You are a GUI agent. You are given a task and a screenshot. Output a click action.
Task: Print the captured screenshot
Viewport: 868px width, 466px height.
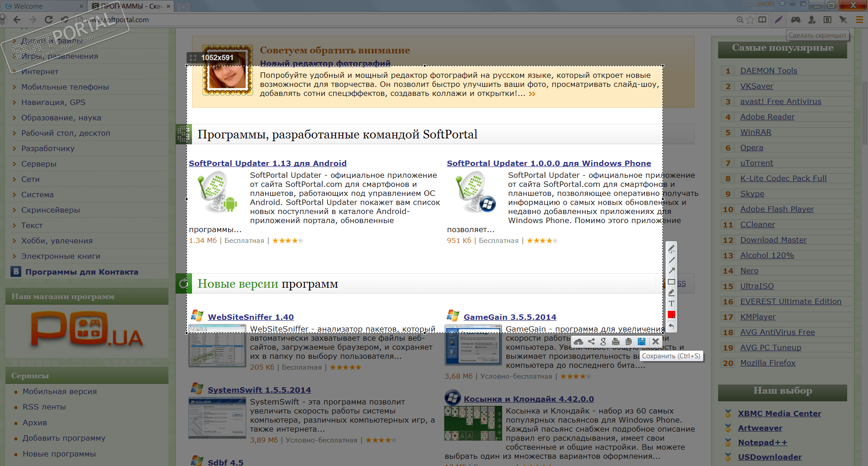click(x=616, y=342)
